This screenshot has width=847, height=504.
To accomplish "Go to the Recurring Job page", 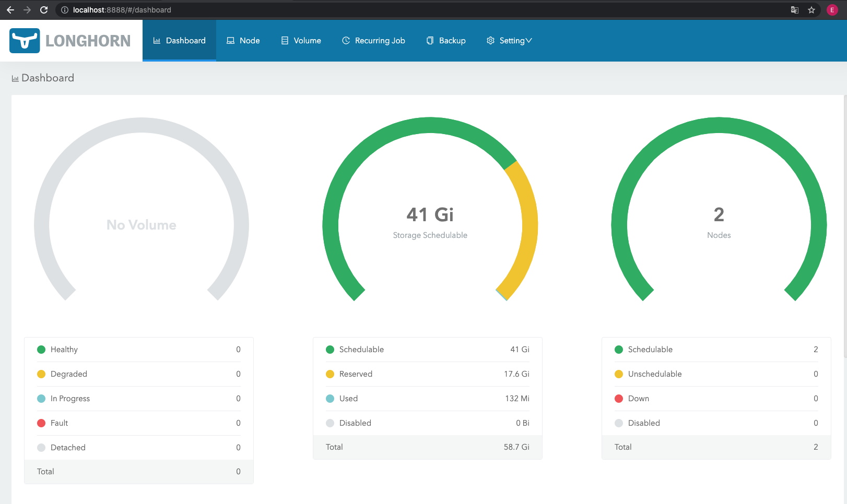I will pos(373,41).
